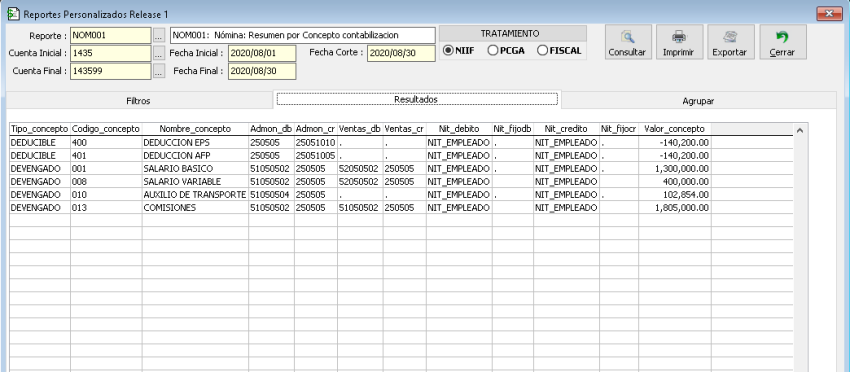Click the value 1,300,000.00 cell
The width and height of the screenshot is (851, 373).
(675, 168)
